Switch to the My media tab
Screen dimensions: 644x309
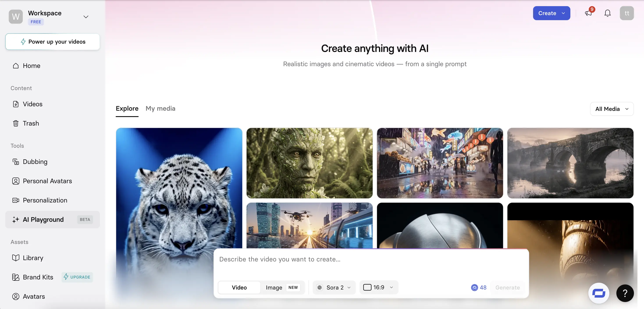[160, 108]
